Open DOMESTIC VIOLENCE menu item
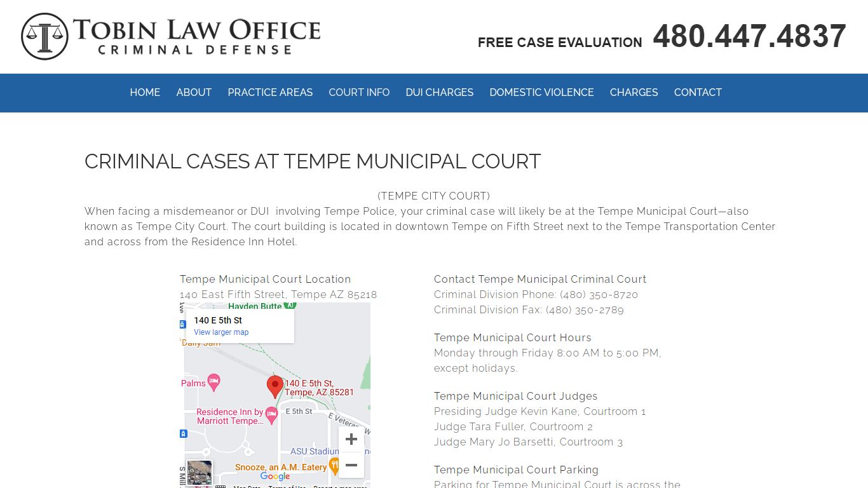 pos(541,93)
